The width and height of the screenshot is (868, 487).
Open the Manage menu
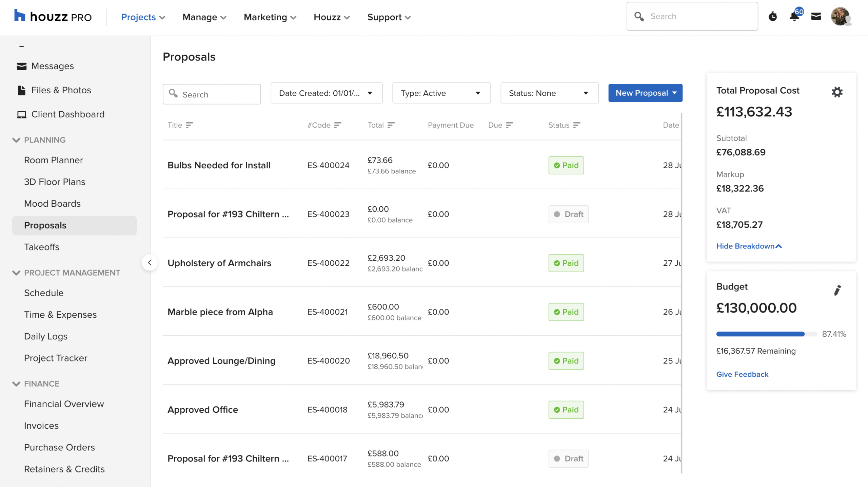[x=204, y=17]
